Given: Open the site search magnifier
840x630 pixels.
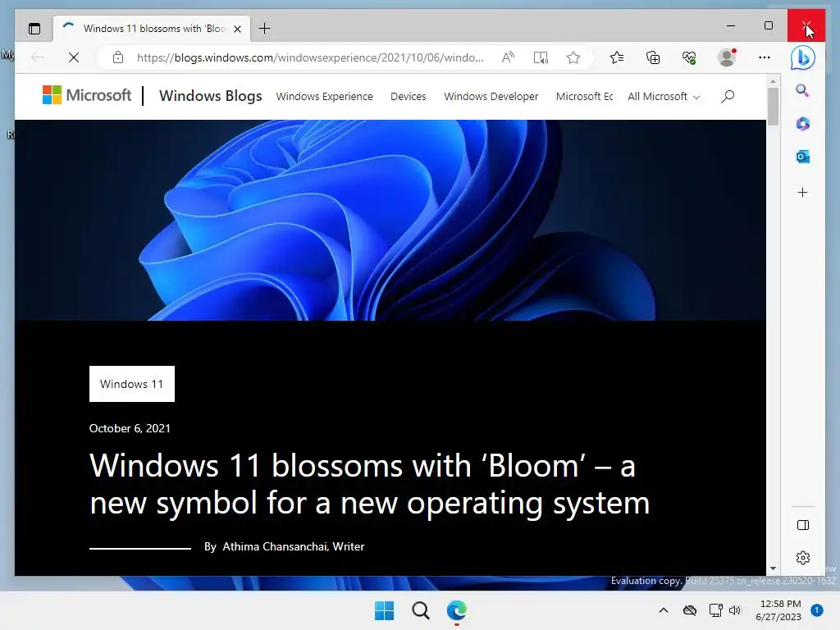Looking at the screenshot, I should point(728,97).
